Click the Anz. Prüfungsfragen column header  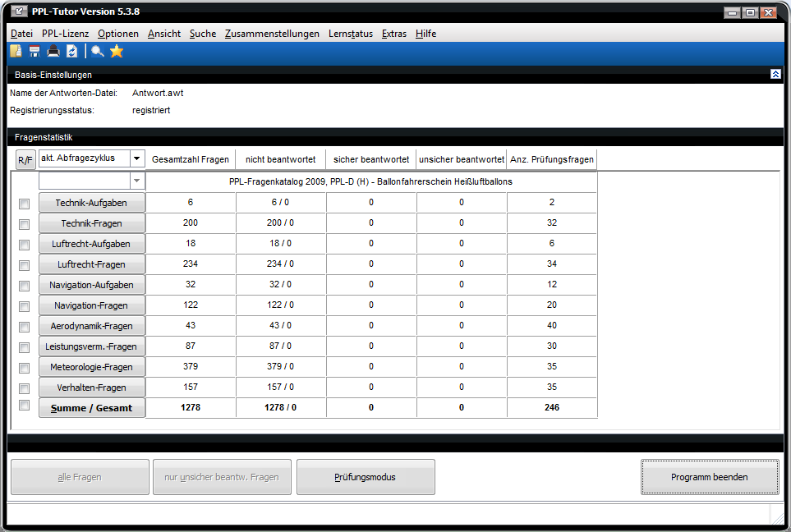click(552, 159)
